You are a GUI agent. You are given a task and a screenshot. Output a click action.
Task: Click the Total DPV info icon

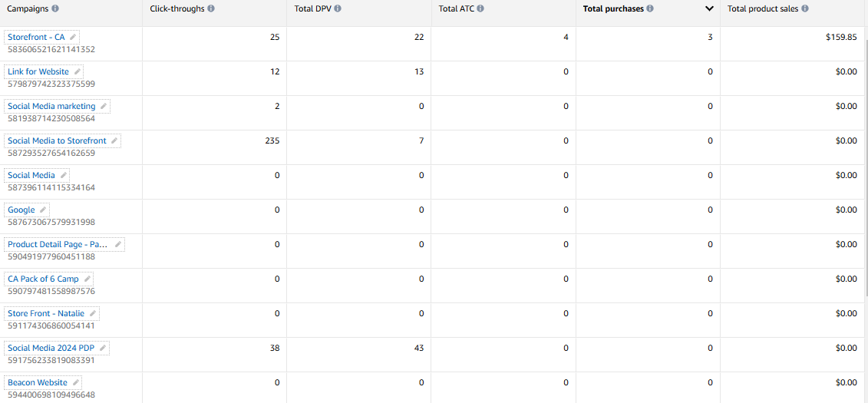(x=338, y=8)
